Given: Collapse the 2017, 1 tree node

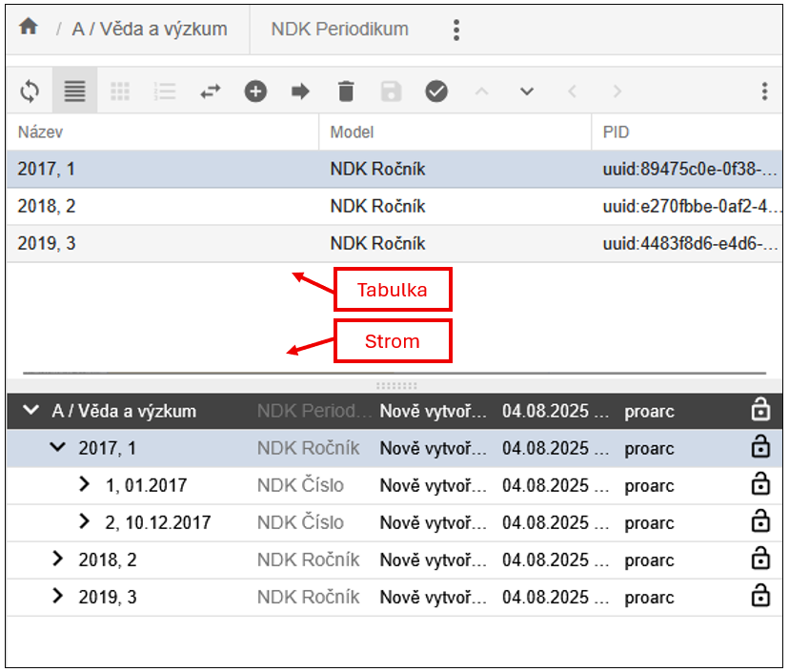Looking at the screenshot, I should (58, 448).
